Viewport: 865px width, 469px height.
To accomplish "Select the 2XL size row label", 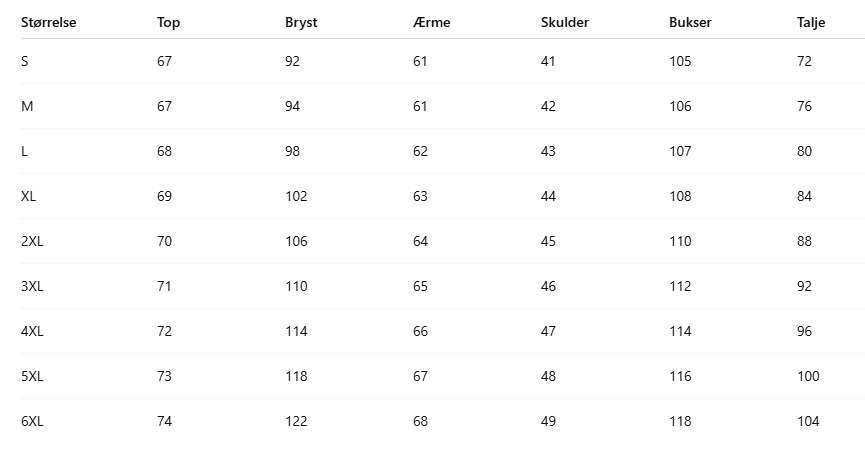I will (32, 241).
